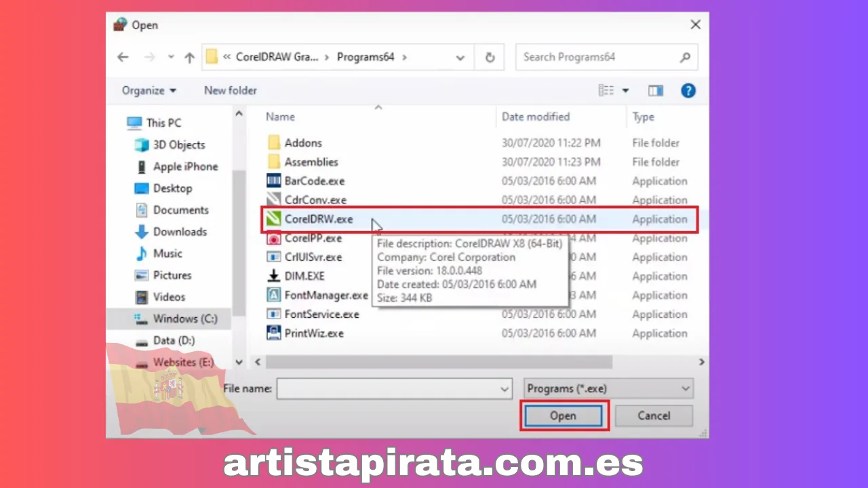Go up one folder level arrow
This screenshot has height=488, width=868.
tap(189, 58)
